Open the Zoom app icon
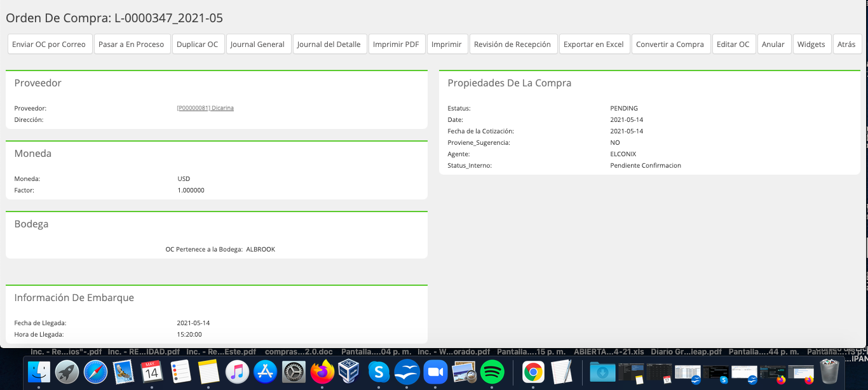Viewport: 868px width, 390px height. click(x=436, y=372)
